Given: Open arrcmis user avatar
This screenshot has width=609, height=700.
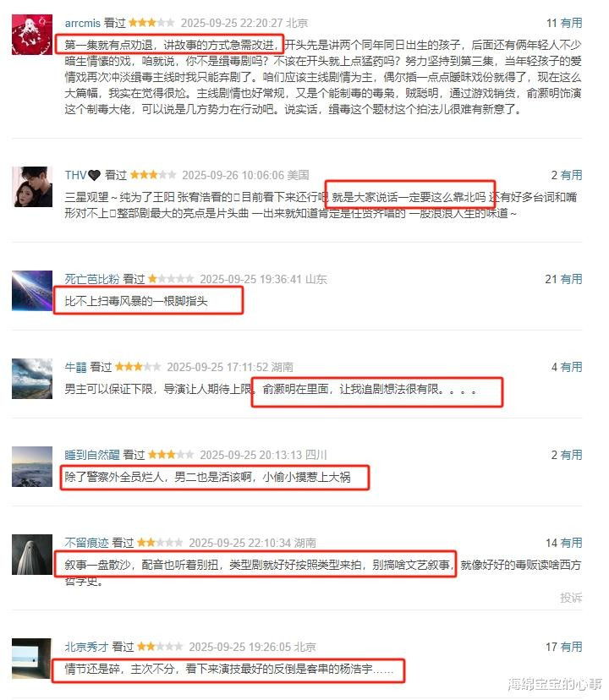Looking at the screenshot, I should coord(32,35).
